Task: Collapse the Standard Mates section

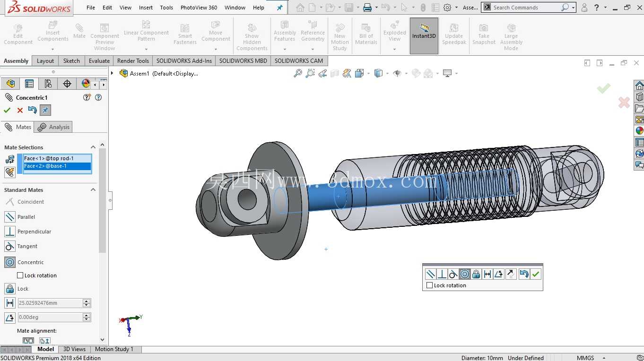Action: 93,190
